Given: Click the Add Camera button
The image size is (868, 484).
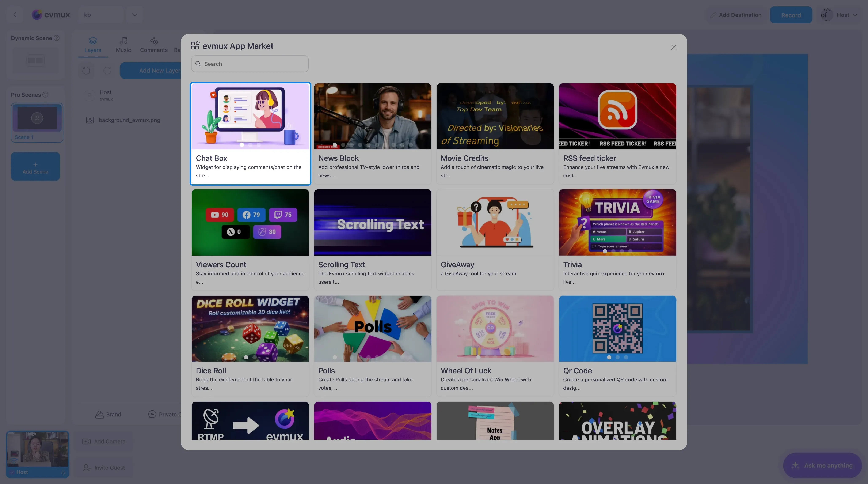Looking at the screenshot, I should (104, 442).
